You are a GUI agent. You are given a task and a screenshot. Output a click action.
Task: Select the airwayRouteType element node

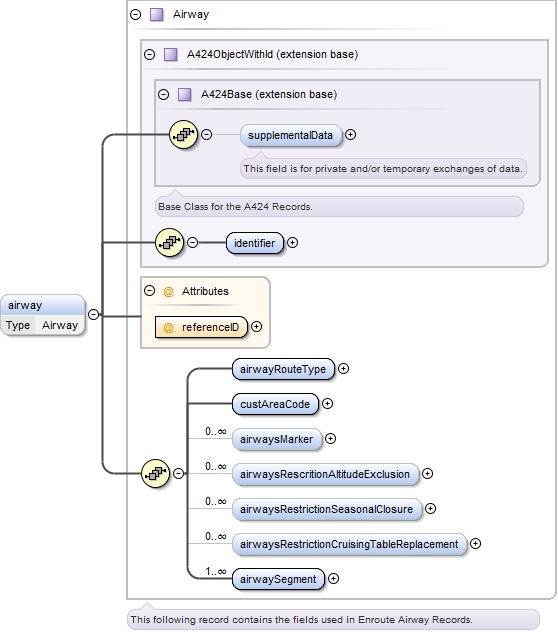283,369
